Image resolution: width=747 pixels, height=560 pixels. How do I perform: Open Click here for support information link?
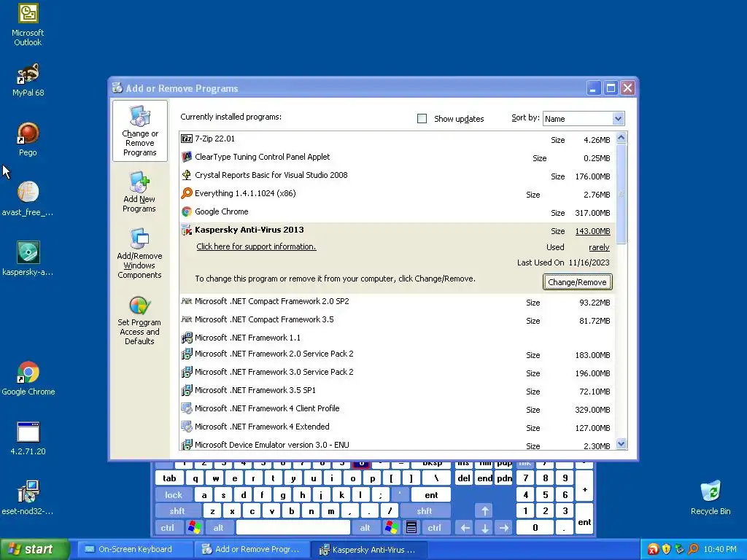(x=256, y=246)
